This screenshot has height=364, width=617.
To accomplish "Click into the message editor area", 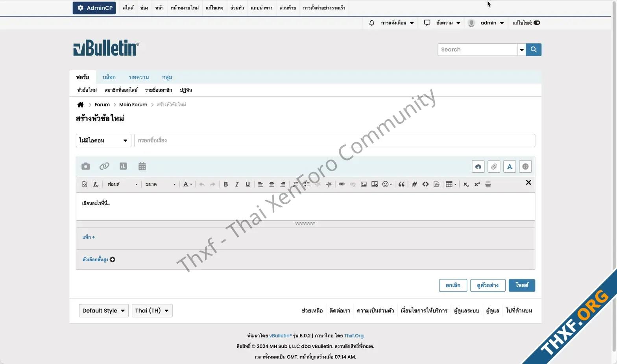I will (305, 207).
